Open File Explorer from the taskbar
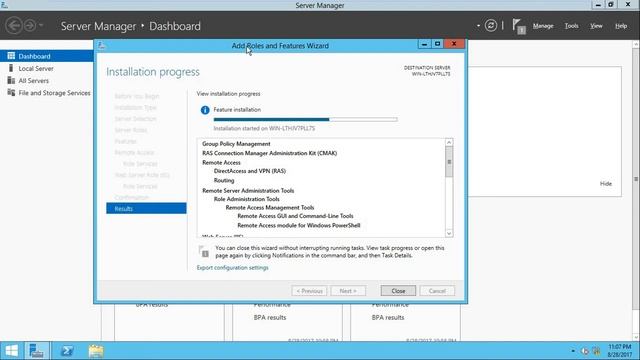The height and width of the screenshot is (360, 640). (x=96, y=351)
